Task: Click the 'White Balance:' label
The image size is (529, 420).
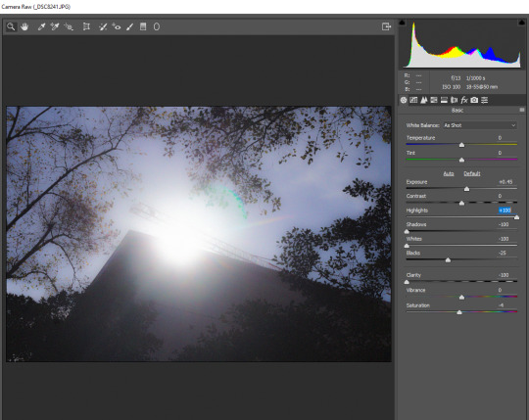Action: [x=423, y=125]
